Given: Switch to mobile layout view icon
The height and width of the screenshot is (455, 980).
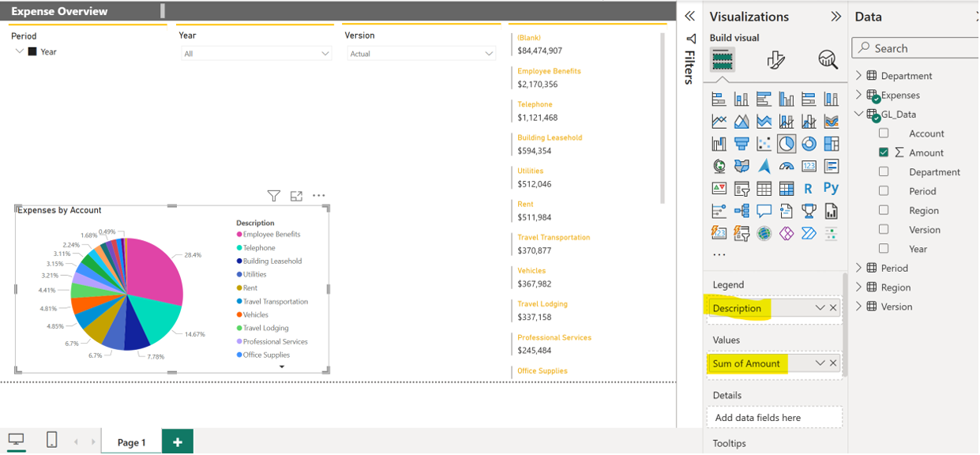Looking at the screenshot, I should tap(51, 440).
